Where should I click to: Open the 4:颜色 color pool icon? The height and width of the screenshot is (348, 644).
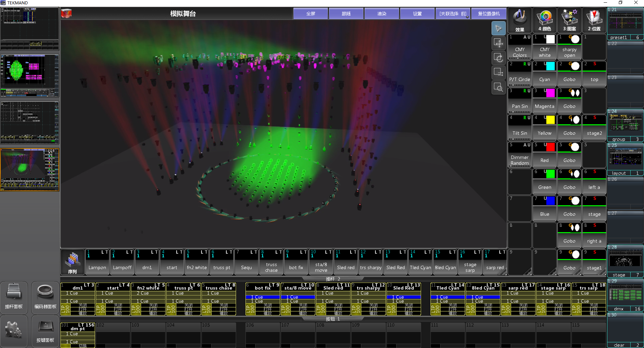[544, 20]
